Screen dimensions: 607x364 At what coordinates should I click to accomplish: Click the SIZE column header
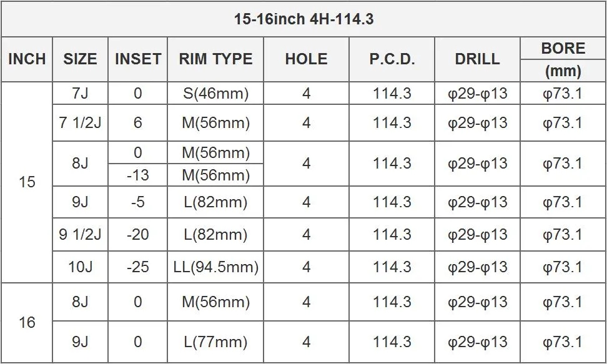click(80, 59)
